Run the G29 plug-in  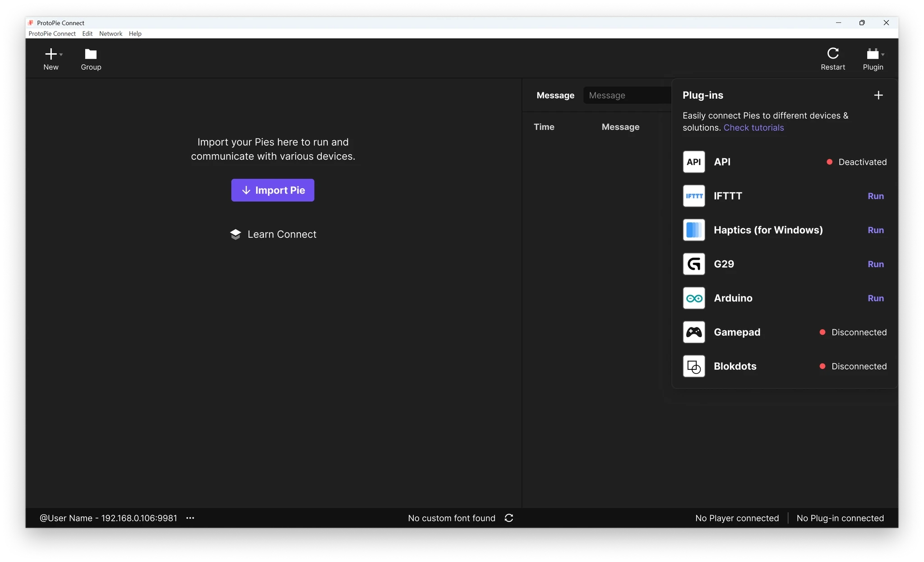click(x=876, y=264)
